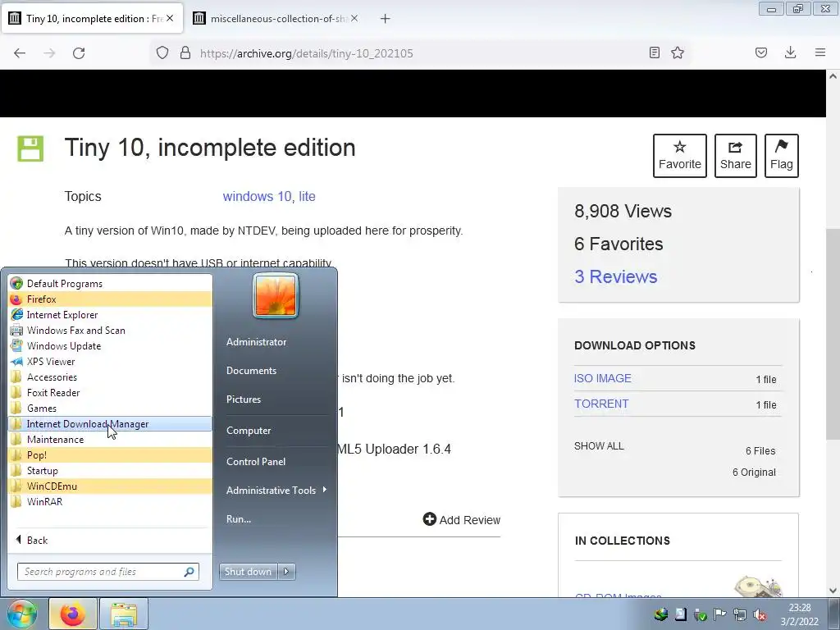Close the miscellaneous-collection tab
Viewport: 840px width, 630px height.
click(x=354, y=18)
